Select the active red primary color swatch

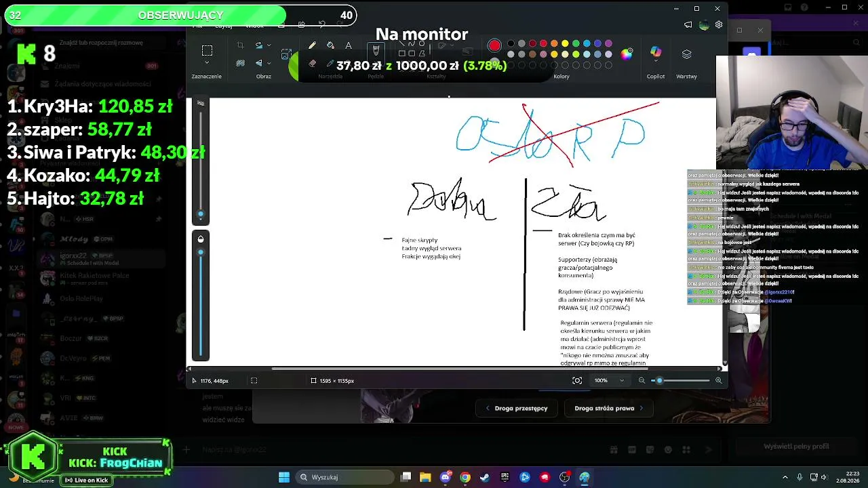[x=494, y=46]
